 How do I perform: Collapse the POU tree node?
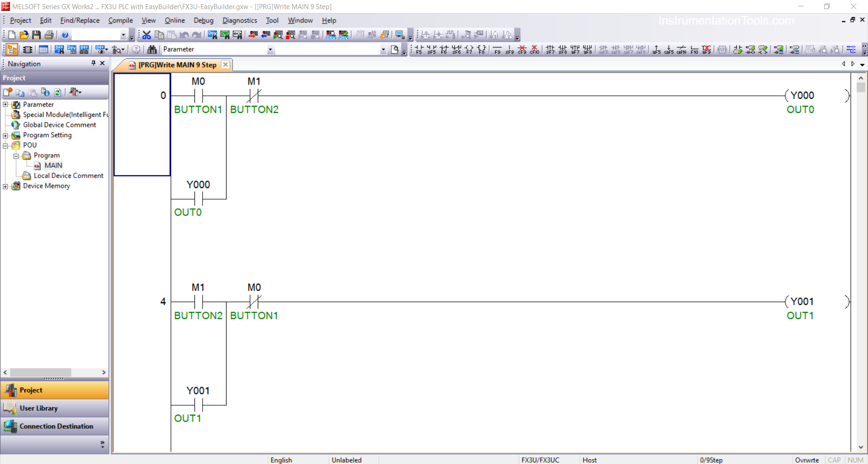5,145
